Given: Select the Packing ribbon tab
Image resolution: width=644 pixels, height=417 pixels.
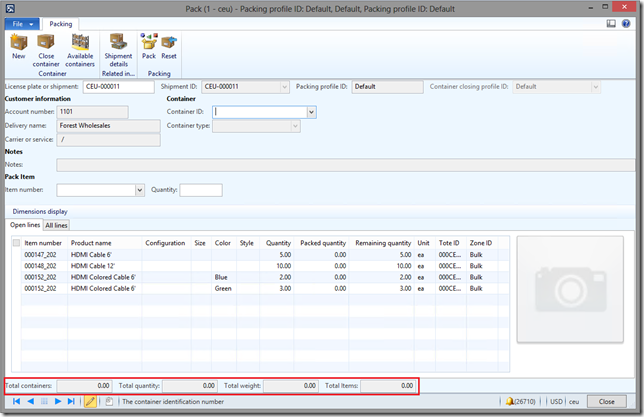Looking at the screenshot, I should tap(62, 23).
